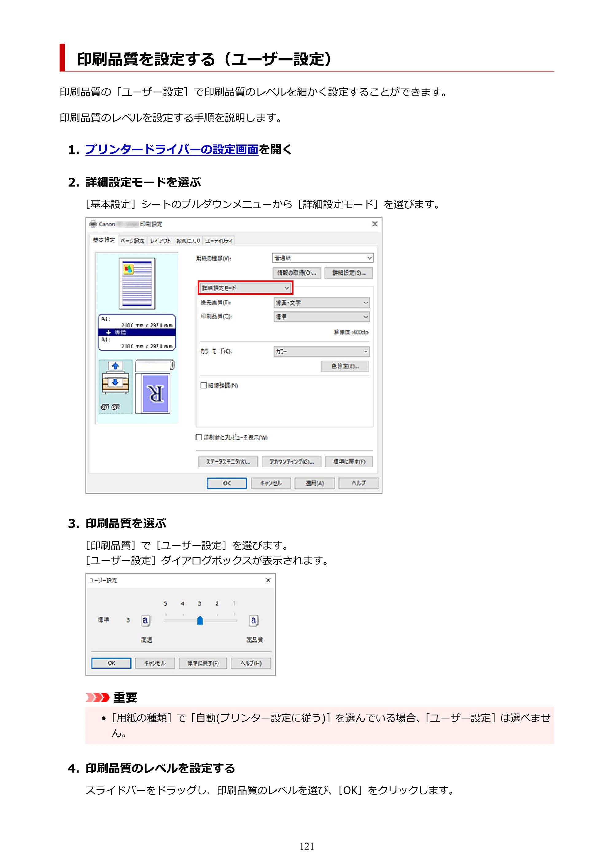614x868 pixels.
Task: Click the 高速 'a' icon left of slider
Action: (x=145, y=620)
